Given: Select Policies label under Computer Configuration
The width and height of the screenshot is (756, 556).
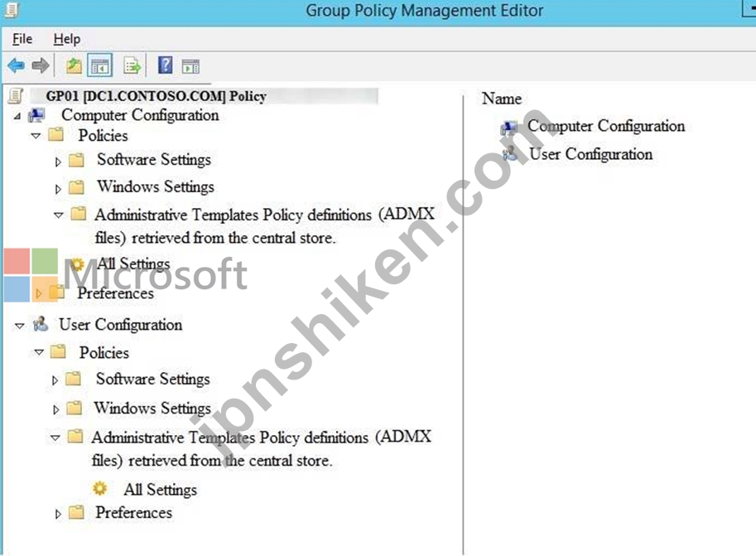Looking at the screenshot, I should 104,135.
